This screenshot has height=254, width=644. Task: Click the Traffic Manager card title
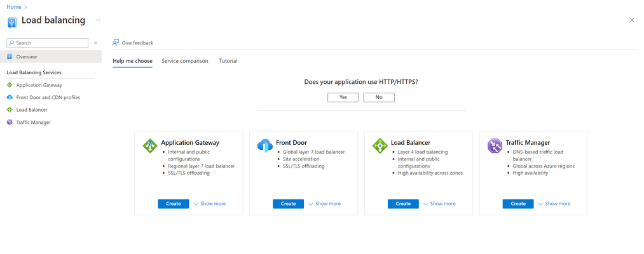coord(528,143)
